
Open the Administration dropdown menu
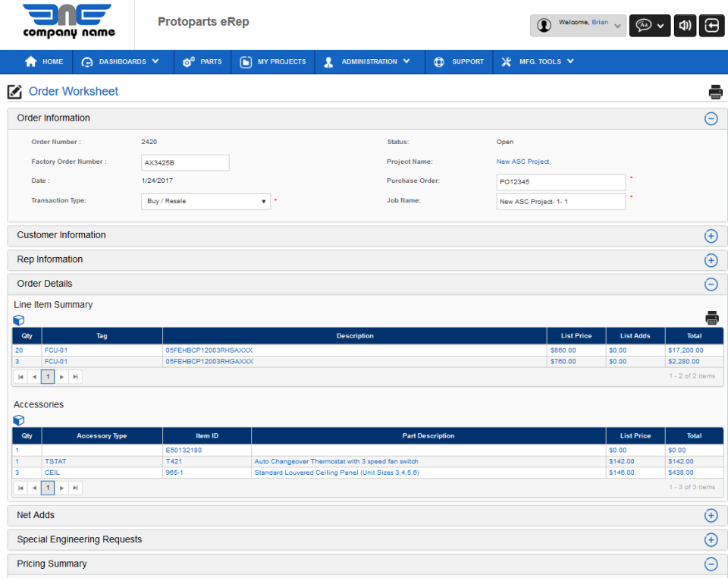pyautogui.click(x=369, y=61)
